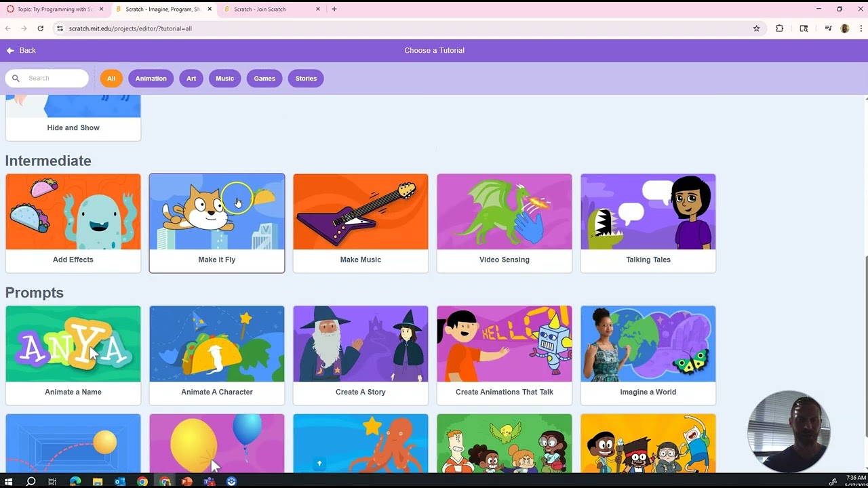
Task: Click the Back arrow in purple header
Action: (10, 50)
